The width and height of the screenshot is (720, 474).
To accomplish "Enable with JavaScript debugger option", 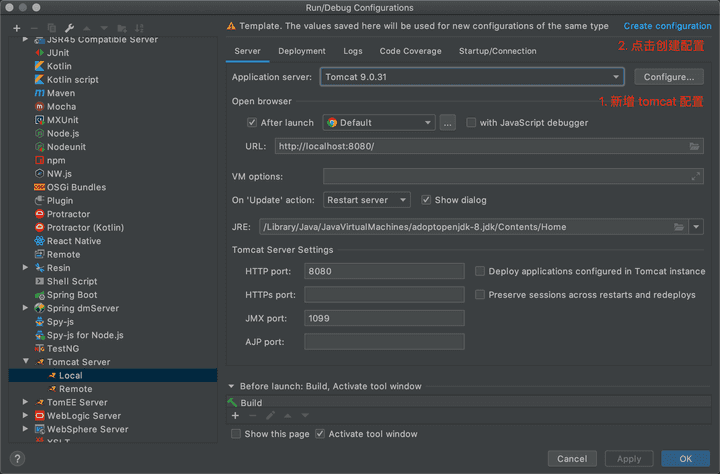I will coord(472,123).
